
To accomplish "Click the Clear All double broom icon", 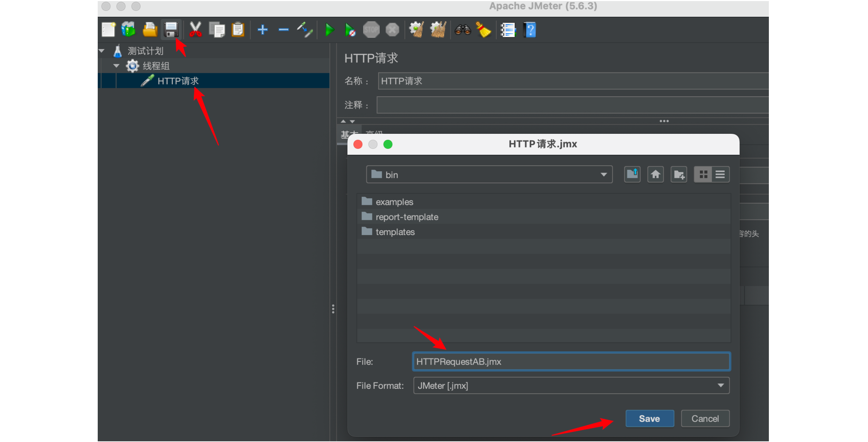I will pos(438,30).
